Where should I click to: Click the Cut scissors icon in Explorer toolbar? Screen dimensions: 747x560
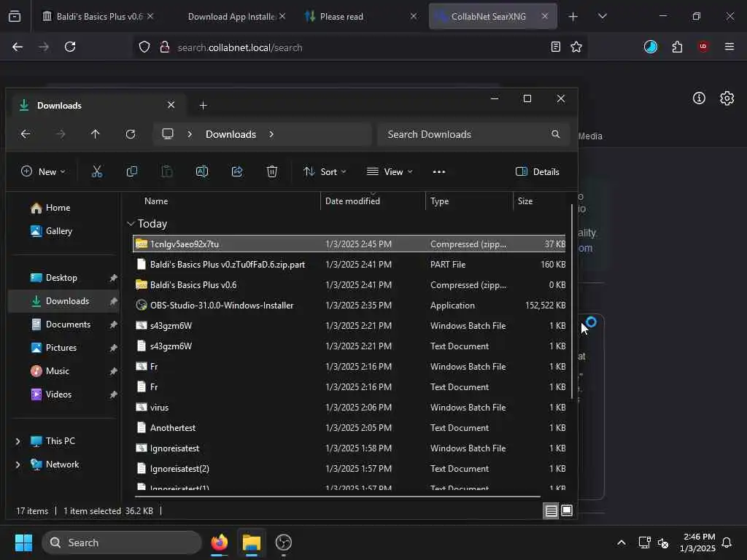[97, 171]
